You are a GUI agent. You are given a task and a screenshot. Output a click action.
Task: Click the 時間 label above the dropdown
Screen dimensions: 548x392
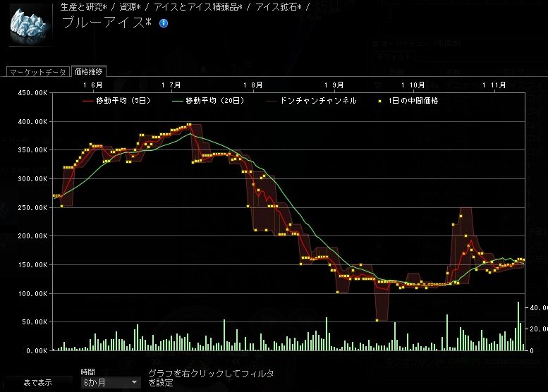(x=87, y=372)
